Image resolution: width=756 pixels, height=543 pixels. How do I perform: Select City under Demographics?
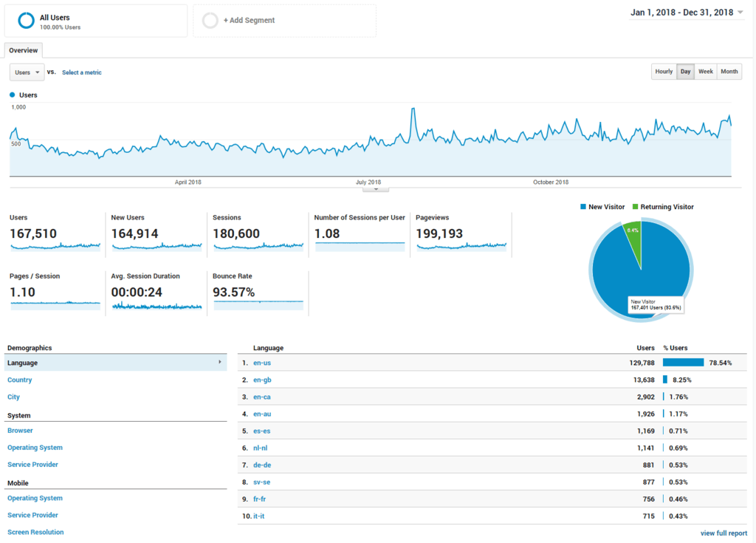[13, 397]
